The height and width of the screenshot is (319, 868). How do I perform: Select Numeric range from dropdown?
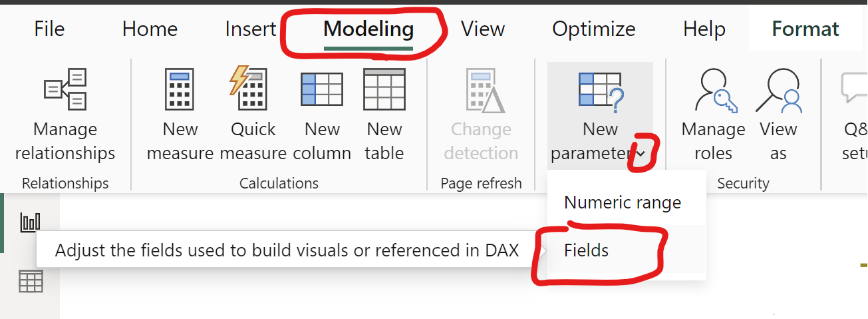pos(623,202)
